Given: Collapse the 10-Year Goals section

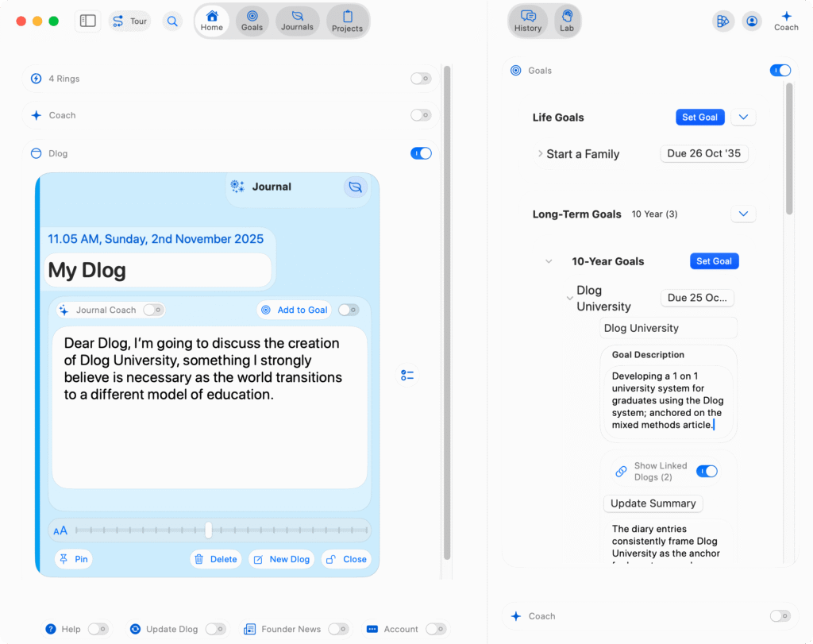Looking at the screenshot, I should click(549, 261).
